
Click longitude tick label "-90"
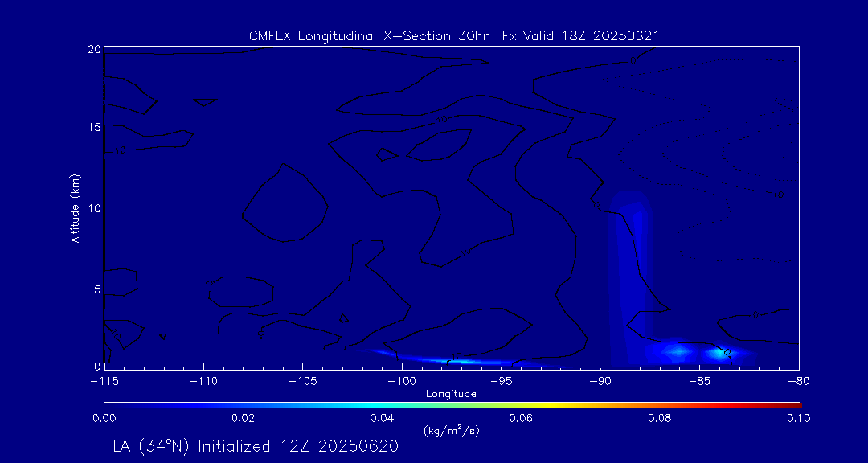(x=600, y=382)
